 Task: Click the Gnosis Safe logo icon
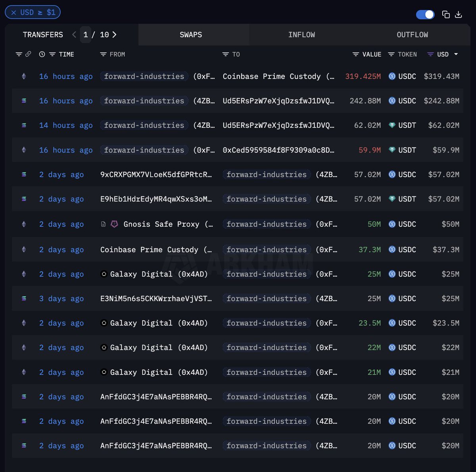click(x=114, y=224)
